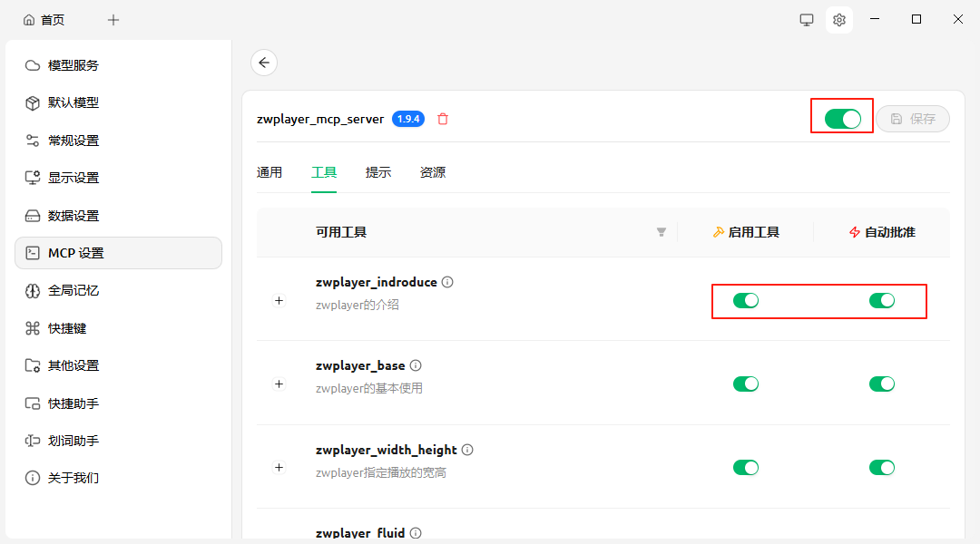Show info for zwplayer_fluid tool
Image resolution: width=980 pixels, height=544 pixels.
tap(416, 533)
